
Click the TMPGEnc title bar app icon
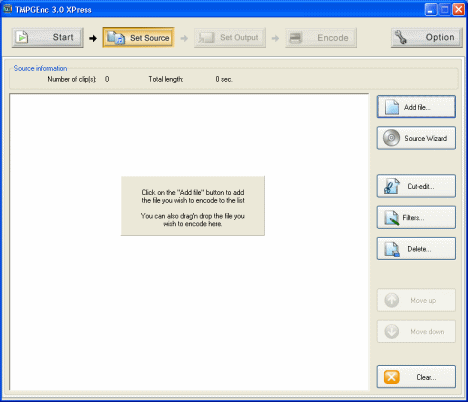[7, 9]
